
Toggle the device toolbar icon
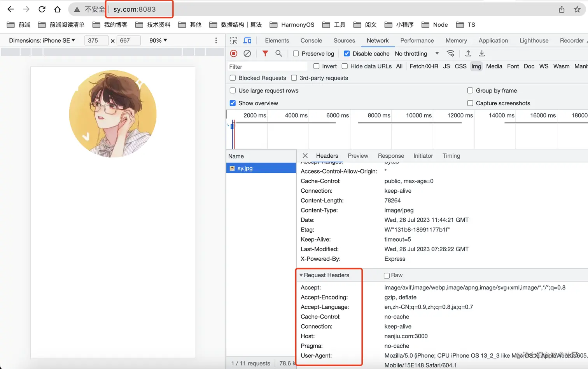pos(247,40)
